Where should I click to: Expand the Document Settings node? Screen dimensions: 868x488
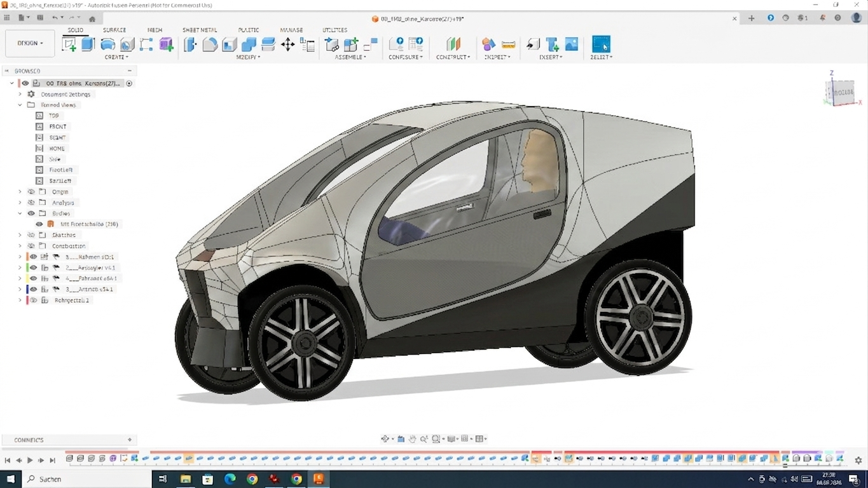coord(20,94)
